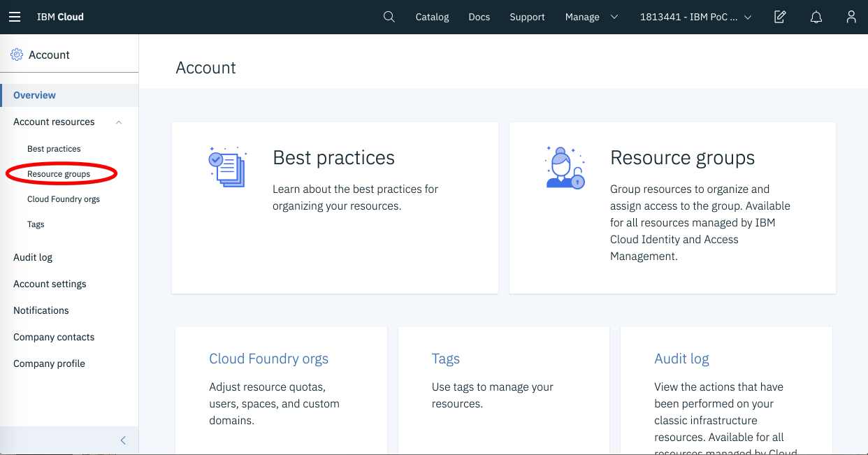Image resolution: width=868 pixels, height=455 pixels.
Task: Click 'Group resources to organize' description text
Action: (x=700, y=222)
